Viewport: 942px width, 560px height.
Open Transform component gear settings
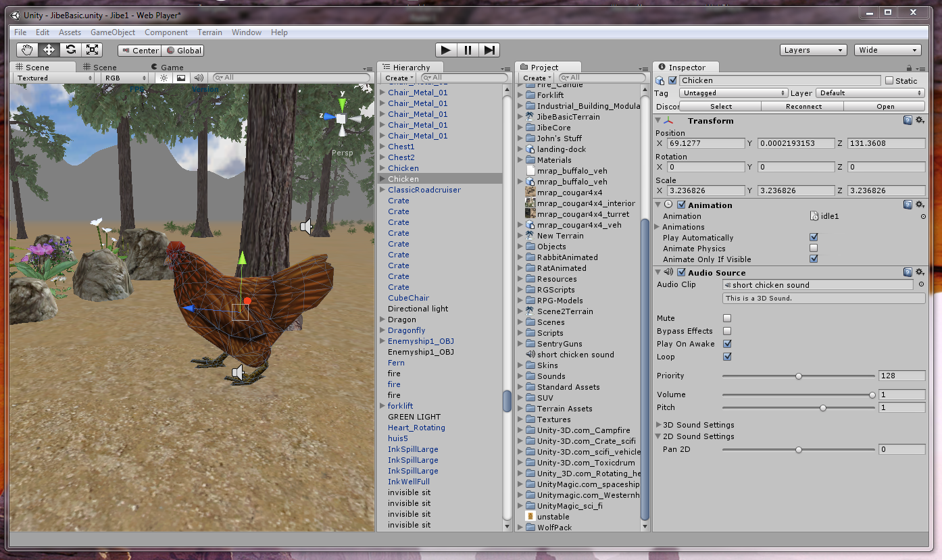920,121
